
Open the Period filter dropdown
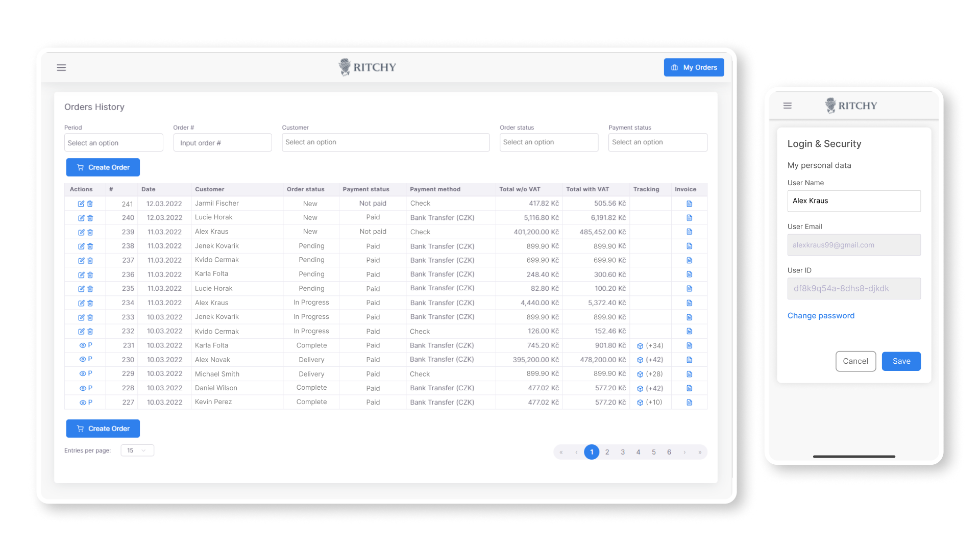pyautogui.click(x=114, y=142)
